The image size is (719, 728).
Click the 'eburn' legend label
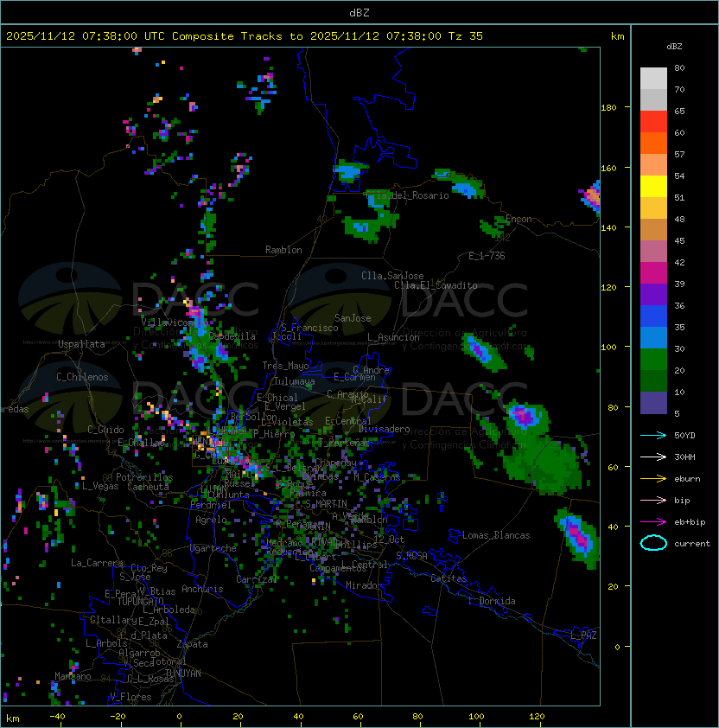click(x=687, y=479)
